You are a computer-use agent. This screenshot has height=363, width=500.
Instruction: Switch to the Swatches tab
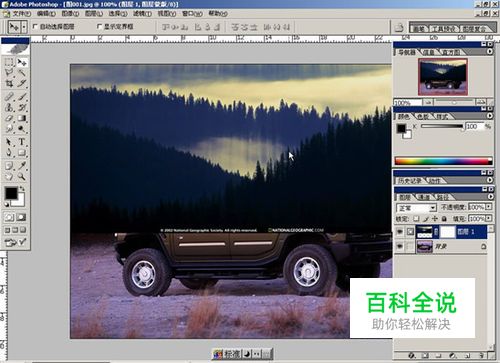pos(423,116)
